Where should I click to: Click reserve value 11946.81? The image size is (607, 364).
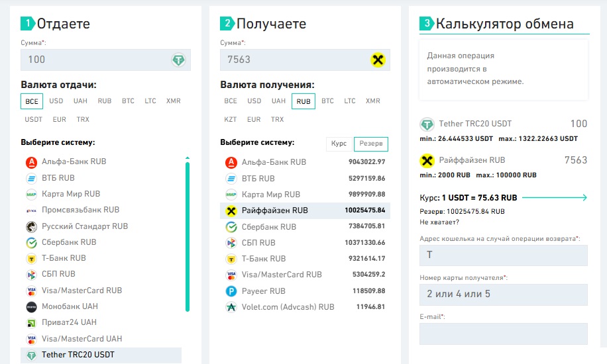(x=371, y=307)
